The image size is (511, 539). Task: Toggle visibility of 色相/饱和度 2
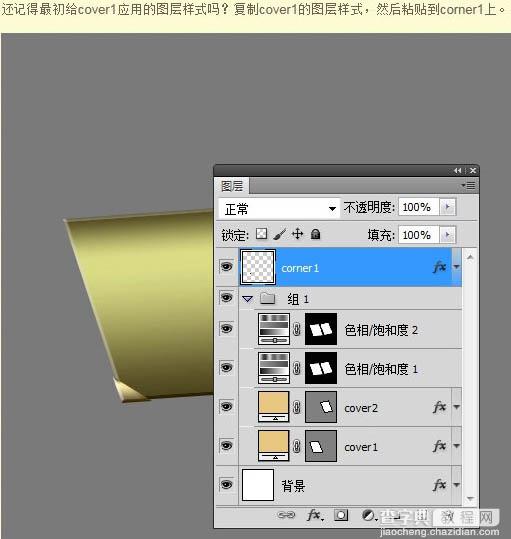click(226, 329)
